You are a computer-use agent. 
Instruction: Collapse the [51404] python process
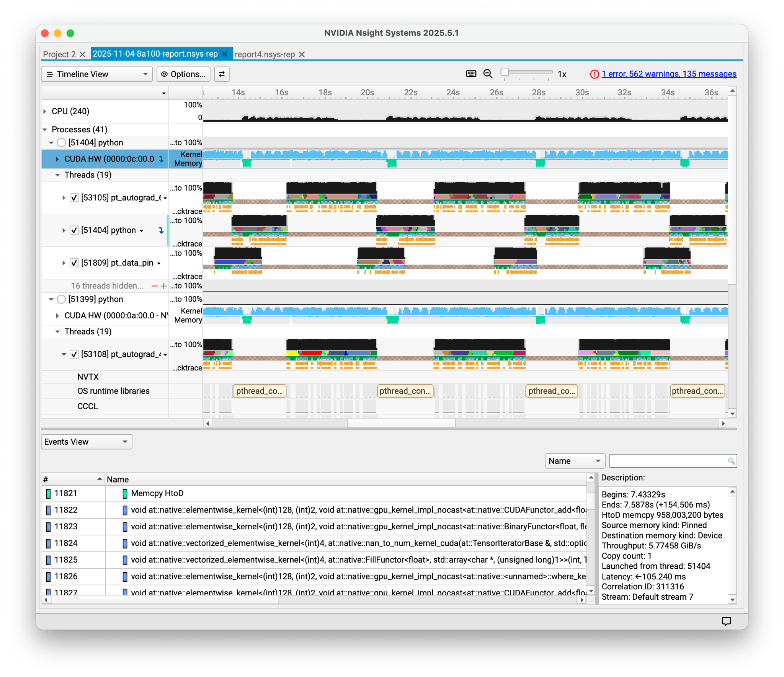click(x=51, y=142)
